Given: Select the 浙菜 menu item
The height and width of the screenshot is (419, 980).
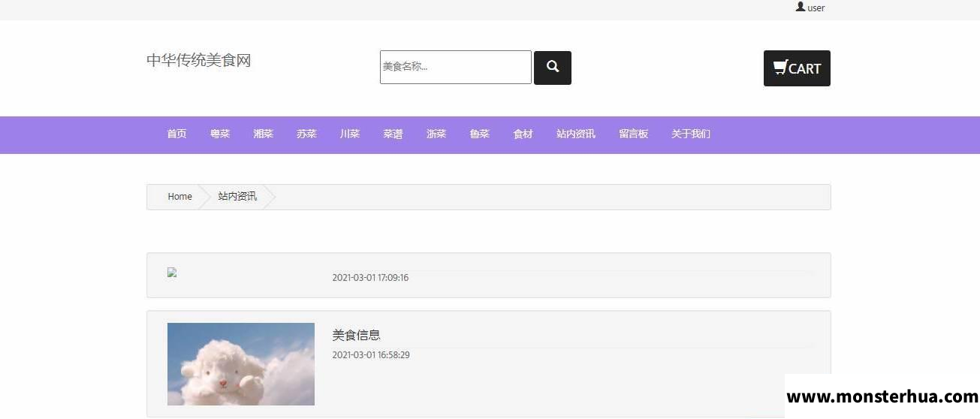Looking at the screenshot, I should [436, 134].
